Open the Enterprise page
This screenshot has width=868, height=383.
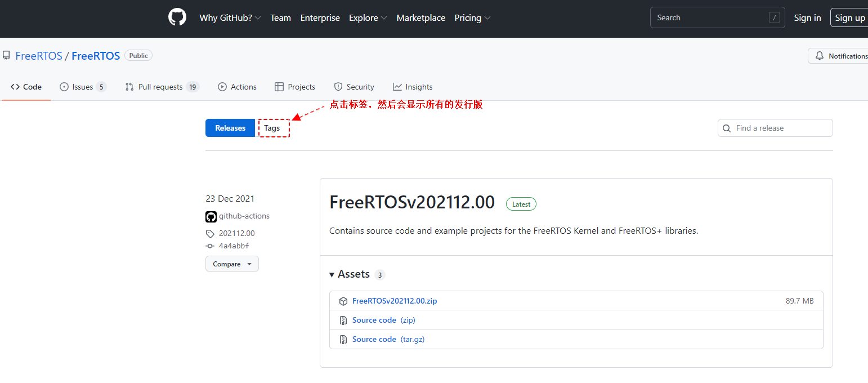coord(320,18)
